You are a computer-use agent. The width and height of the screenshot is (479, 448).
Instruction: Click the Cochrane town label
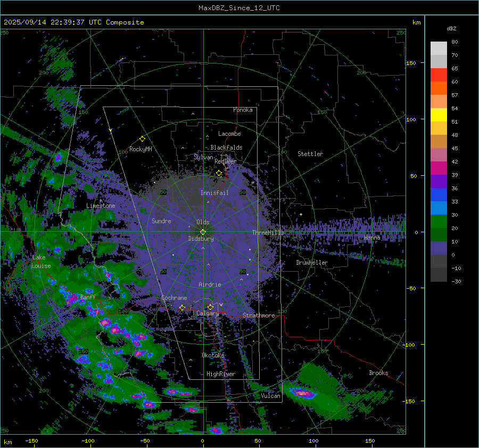click(174, 298)
